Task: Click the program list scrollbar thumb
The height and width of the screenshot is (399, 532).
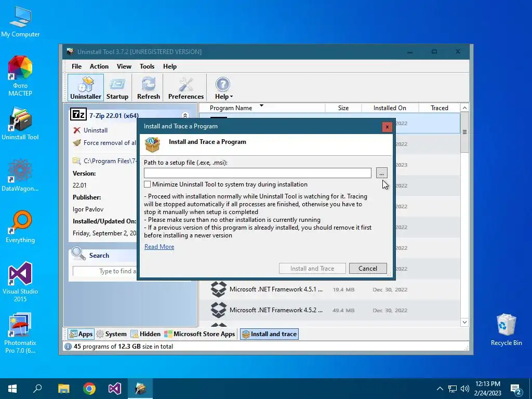Action: (x=464, y=132)
